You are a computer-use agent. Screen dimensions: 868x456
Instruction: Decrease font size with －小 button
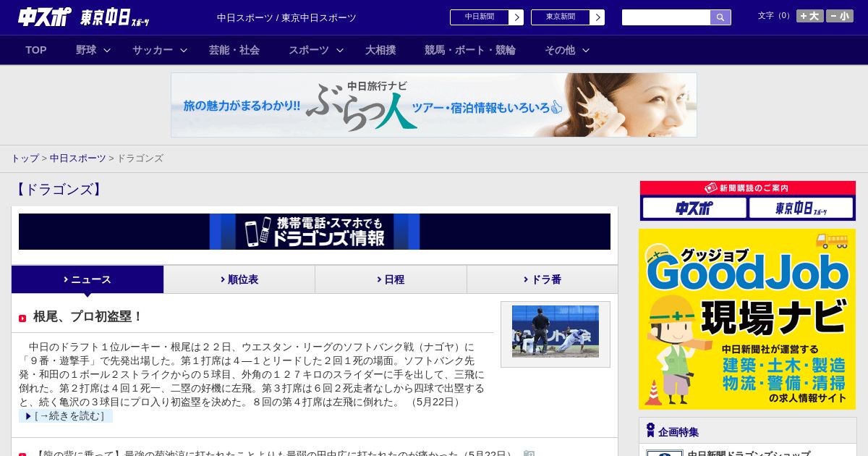[840, 16]
